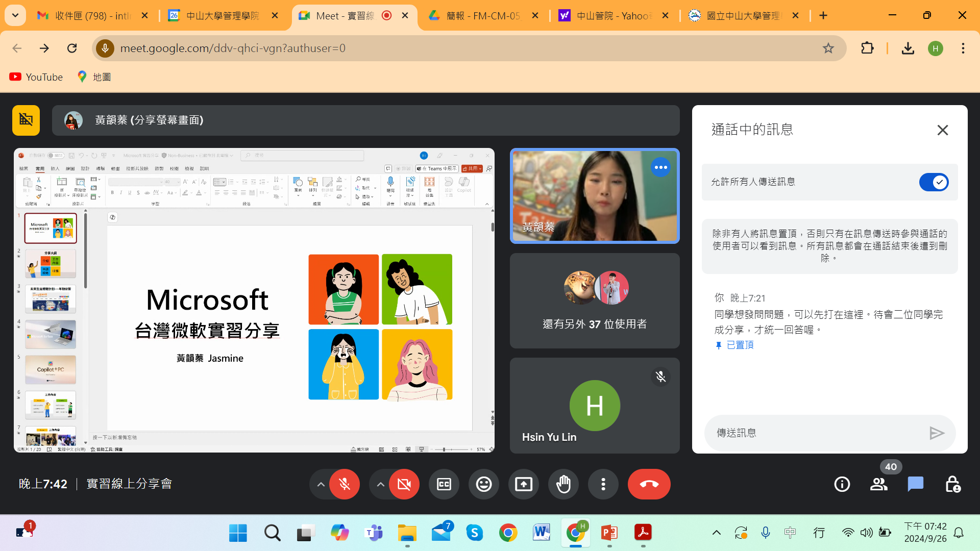The width and height of the screenshot is (980, 551).
Task: Open Word from the taskbar
Action: (542, 533)
